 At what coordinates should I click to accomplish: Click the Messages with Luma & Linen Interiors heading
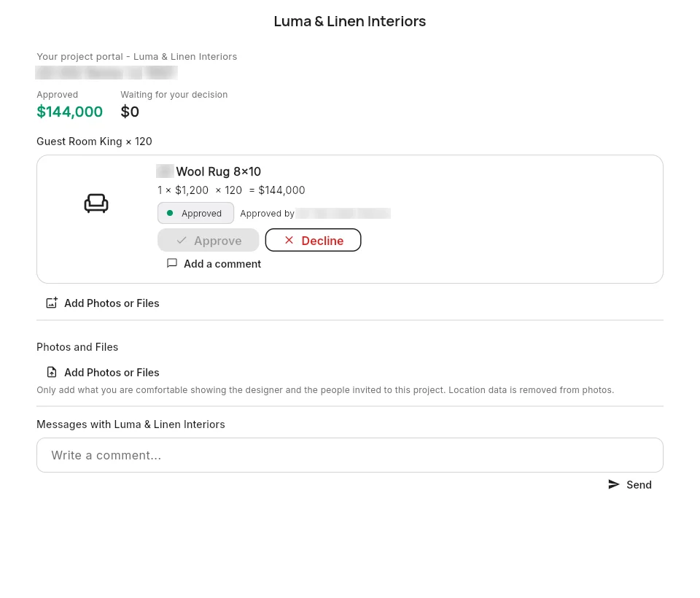tap(131, 424)
